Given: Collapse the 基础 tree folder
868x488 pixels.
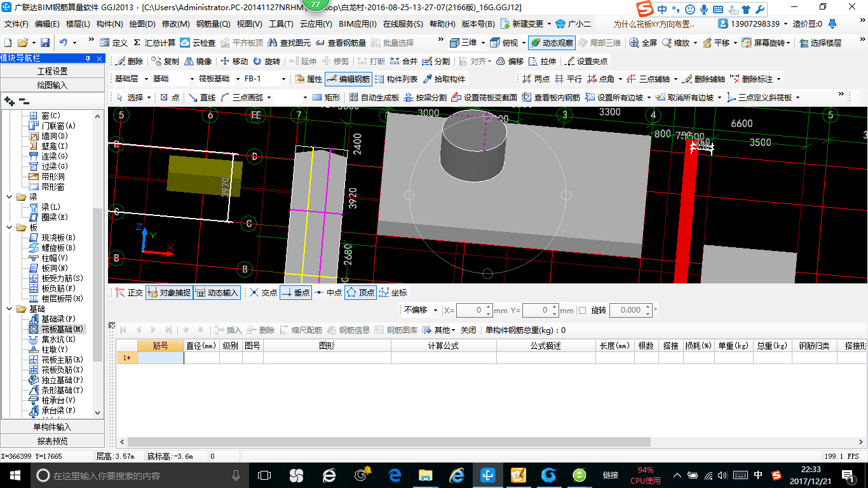Looking at the screenshot, I should [10, 309].
